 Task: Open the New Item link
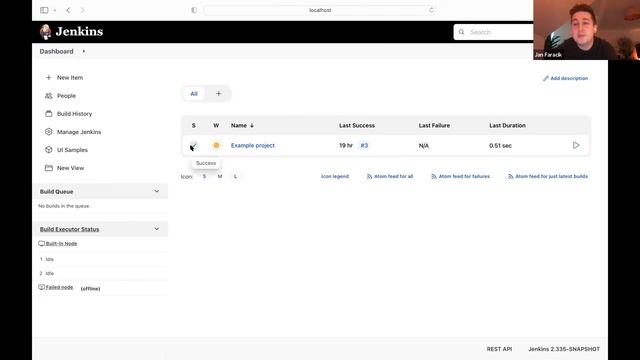(70, 78)
